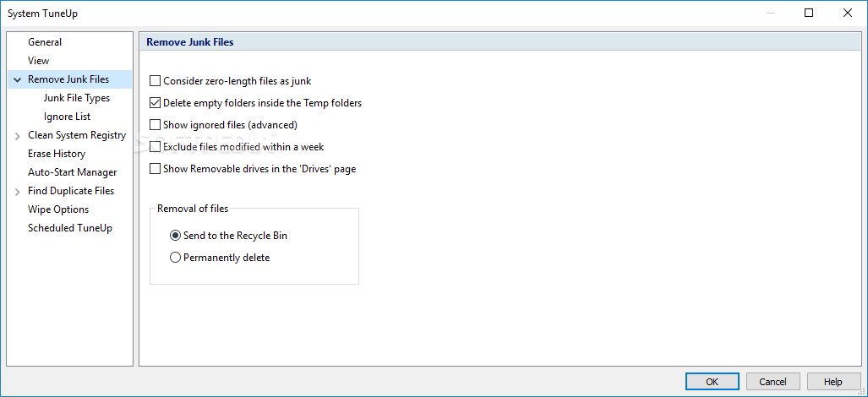
Task: Close the System TuneUp window
Action: pos(848,14)
